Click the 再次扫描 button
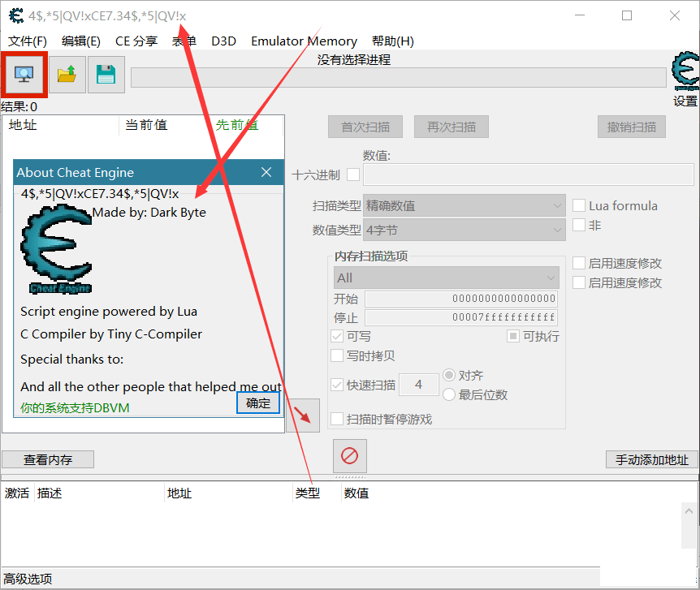 [452, 127]
